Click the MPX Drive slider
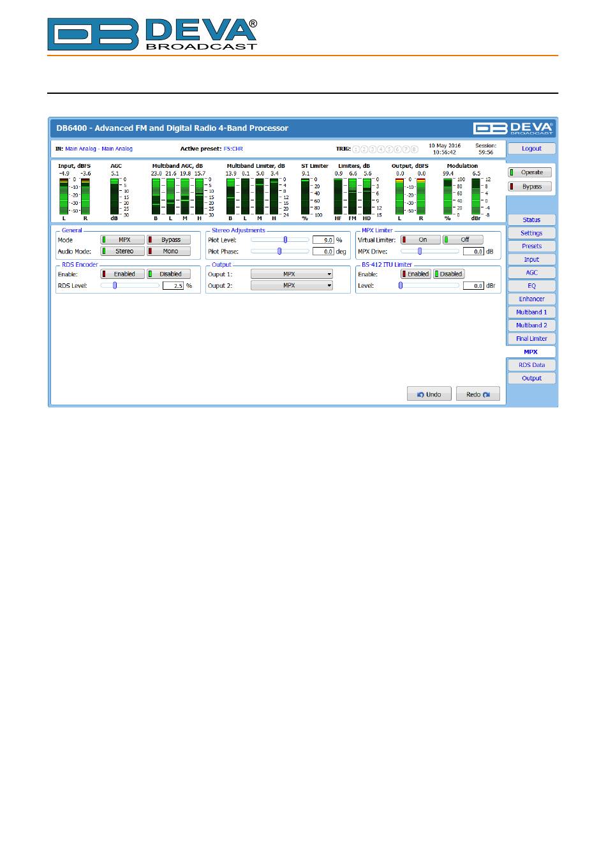Image resolution: width=606 pixels, height=868 pixels. (430, 251)
